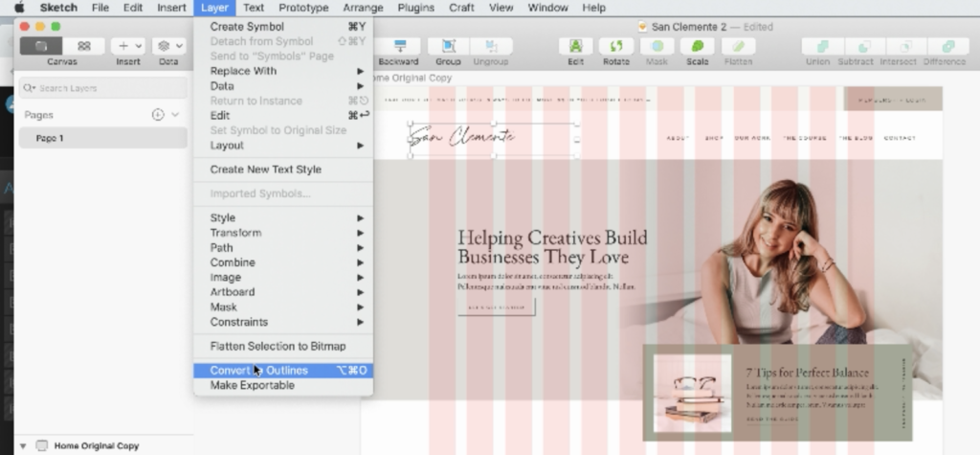Click the Rotate tool in the toolbar
980x455 pixels.
point(615,47)
